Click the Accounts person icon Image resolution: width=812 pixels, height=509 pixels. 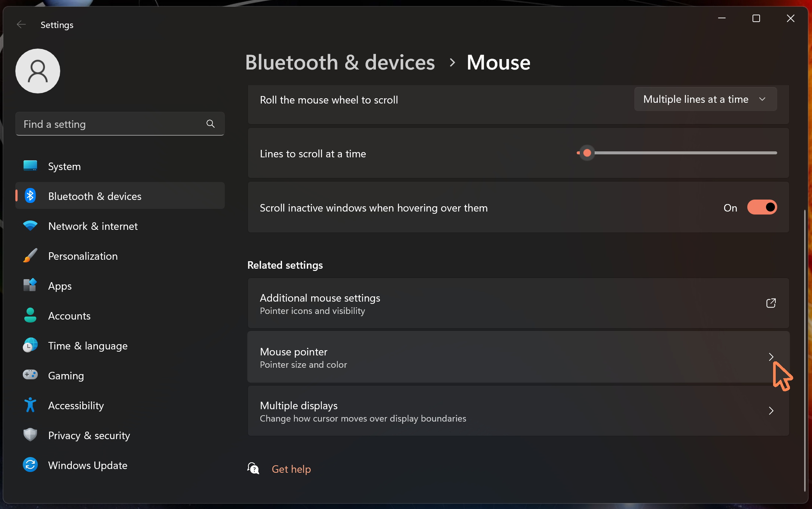[x=30, y=315]
